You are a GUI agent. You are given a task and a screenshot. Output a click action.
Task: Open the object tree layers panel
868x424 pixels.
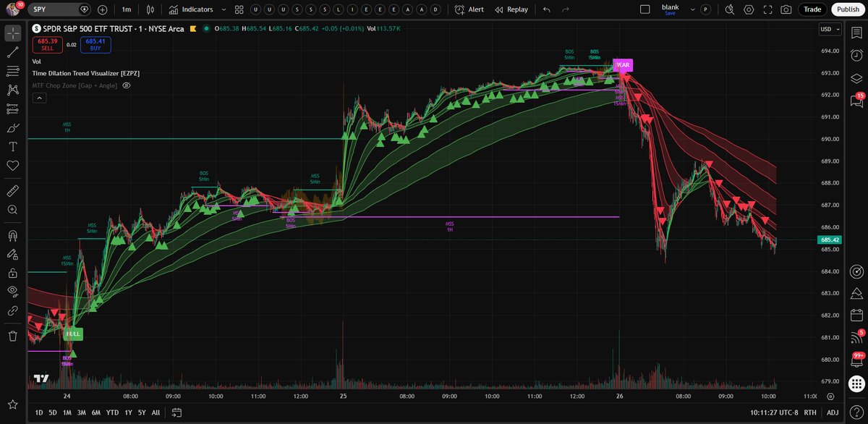point(857,78)
